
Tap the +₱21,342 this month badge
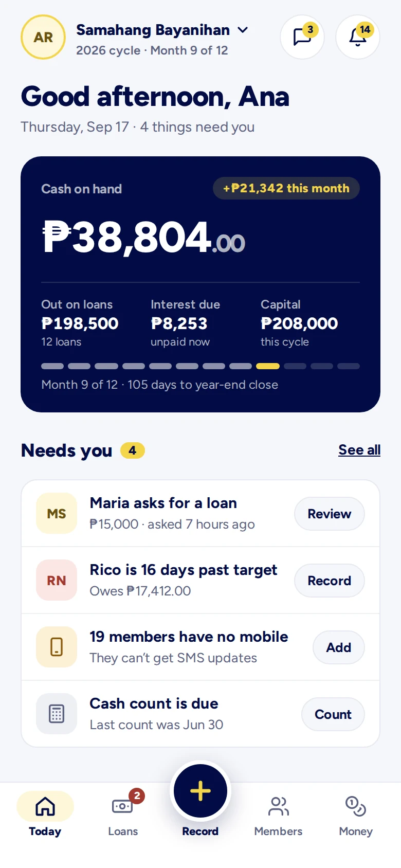286,188
